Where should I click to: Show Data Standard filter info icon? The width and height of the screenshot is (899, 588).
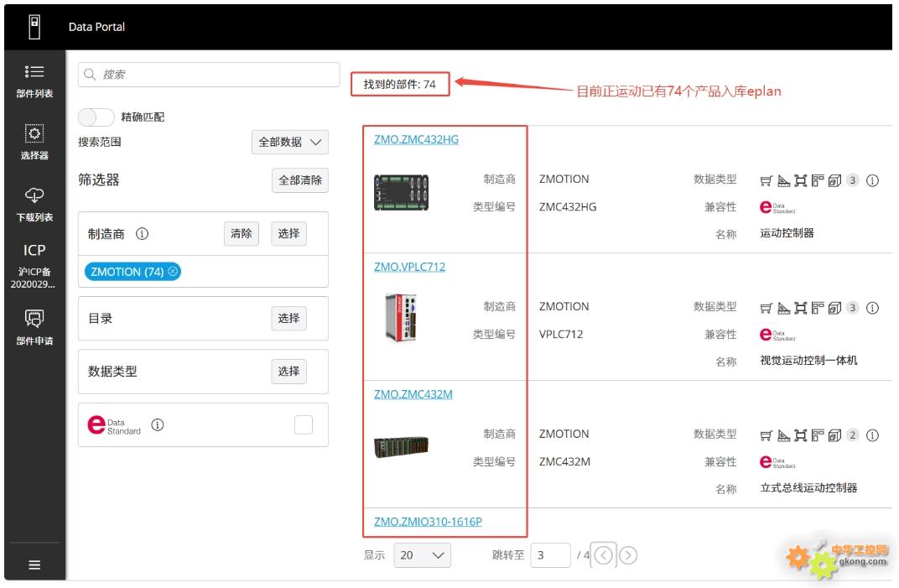pyautogui.click(x=157, y=424)
